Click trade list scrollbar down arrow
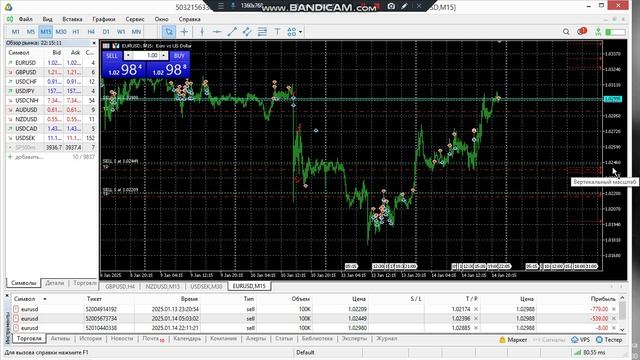The image size is (640, 360). (622, 329)
